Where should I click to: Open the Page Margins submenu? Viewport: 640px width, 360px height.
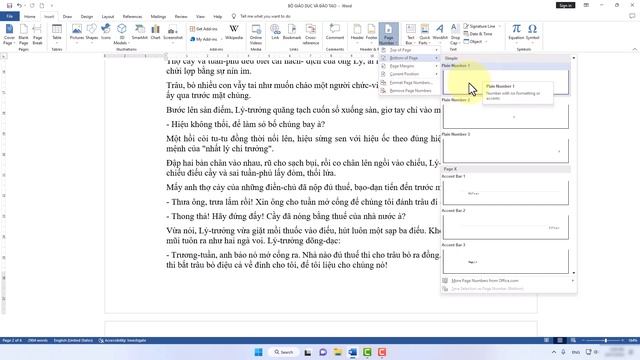tap(409, 66)
